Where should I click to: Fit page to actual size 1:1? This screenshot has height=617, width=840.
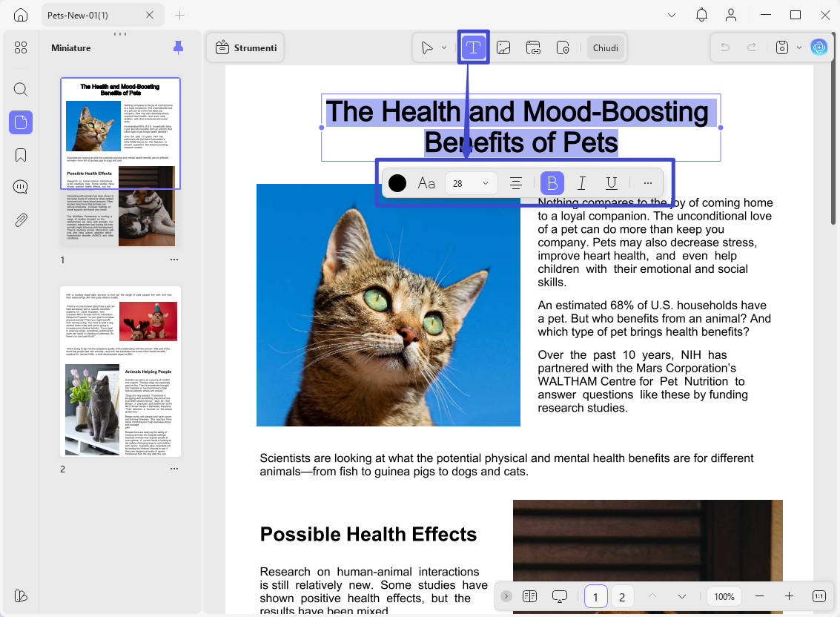(x=819, y=596)
